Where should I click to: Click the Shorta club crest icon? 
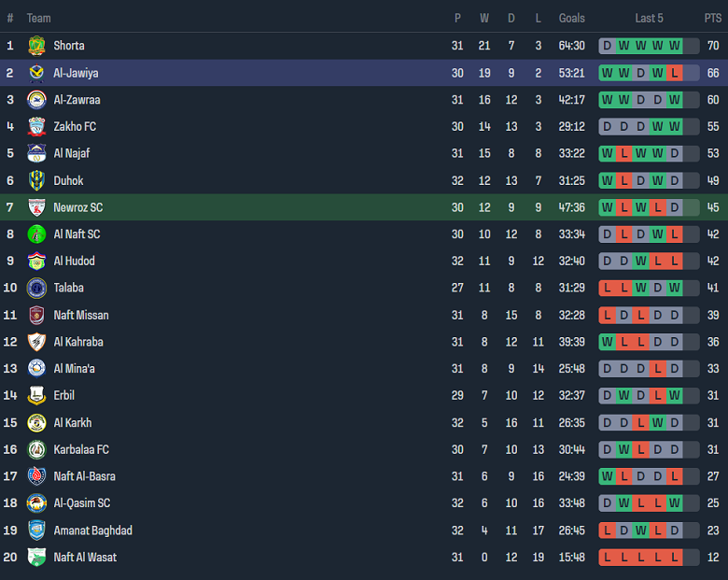pyautogui.click(x=36, y=46)
